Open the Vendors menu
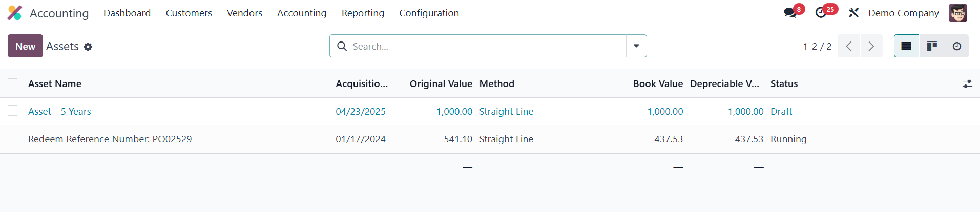 [244, 13]
